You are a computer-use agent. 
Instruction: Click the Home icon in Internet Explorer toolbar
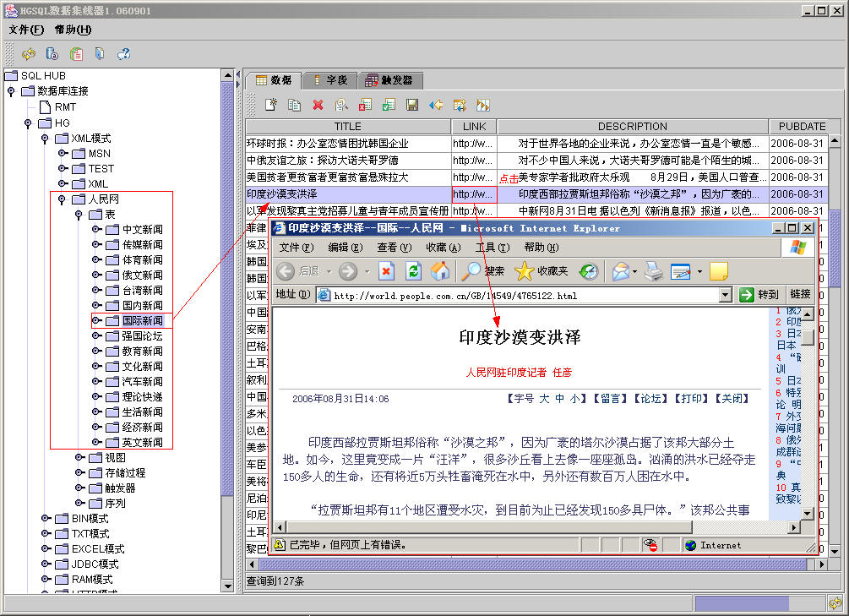[439, 271]
